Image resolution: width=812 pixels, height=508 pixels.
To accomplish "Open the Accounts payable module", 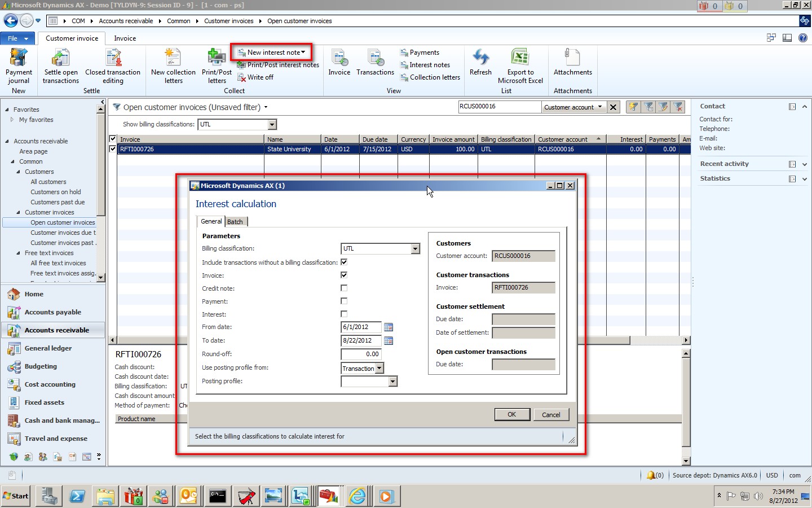I will coord(54,312).
